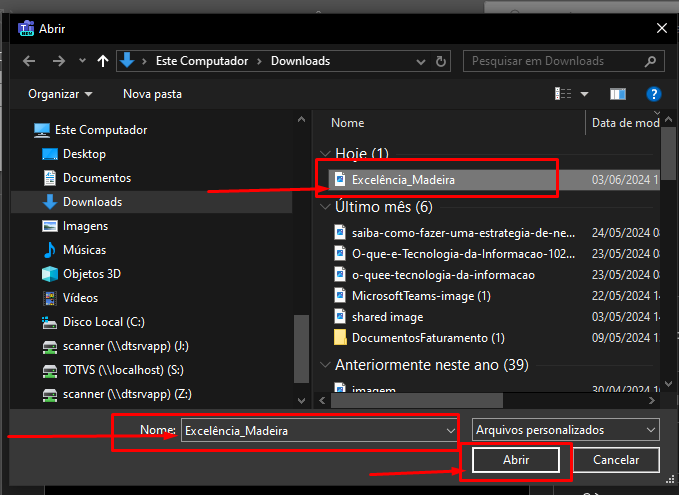Click the Pesquisar em Downloads search box

(560, 61)
